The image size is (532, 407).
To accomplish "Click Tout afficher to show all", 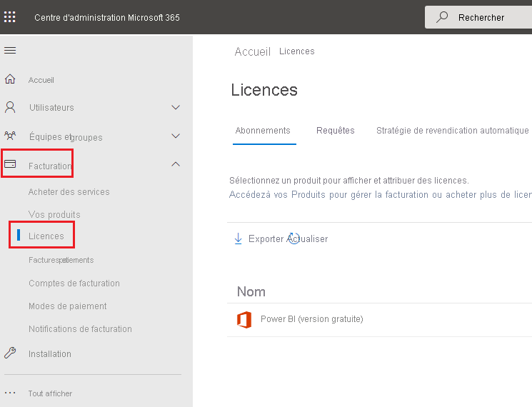I will [50, 393].
